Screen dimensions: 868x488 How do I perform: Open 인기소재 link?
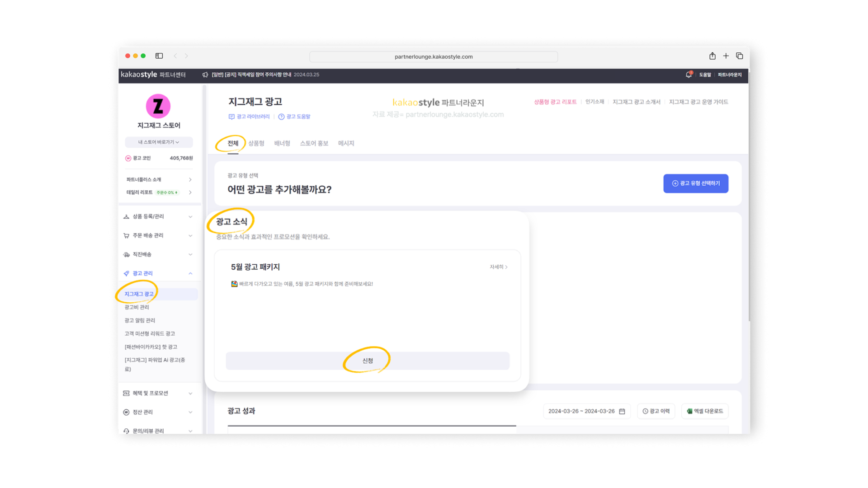click(x=595, y=102)
